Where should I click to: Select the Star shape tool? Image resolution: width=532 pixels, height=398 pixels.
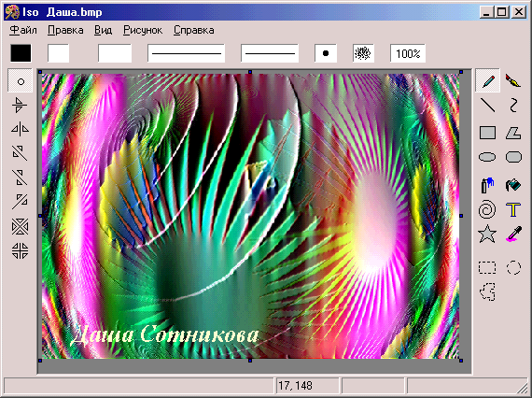487,234
